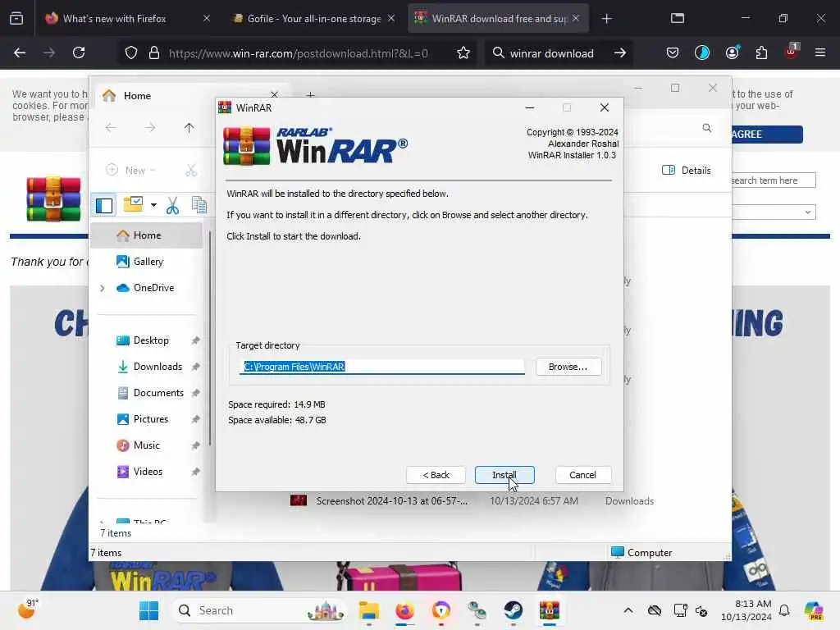The height and width of the screenshot is (630, 840).
Task: Minimize the WinRAR installer dialog
Action: tap(529, 107)
